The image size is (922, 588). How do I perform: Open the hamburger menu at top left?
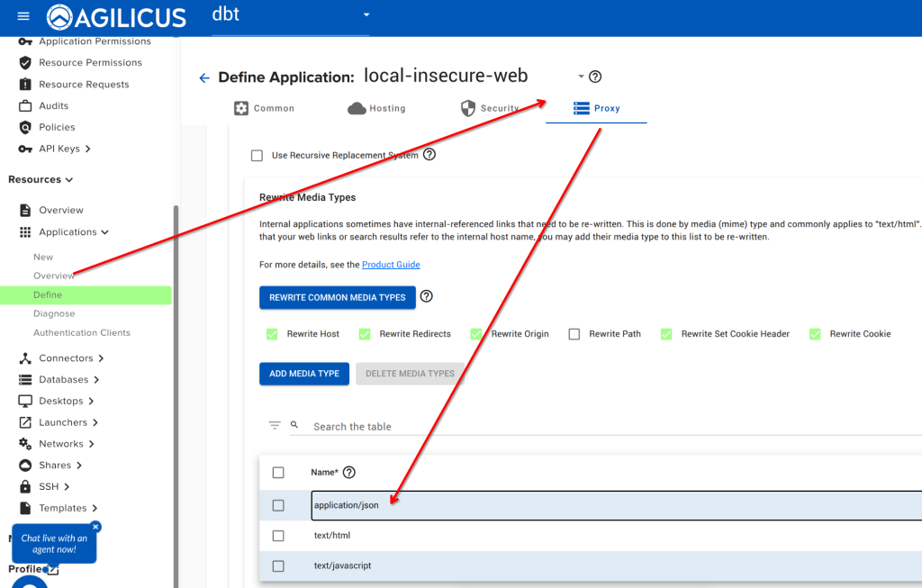click(23, 15)
